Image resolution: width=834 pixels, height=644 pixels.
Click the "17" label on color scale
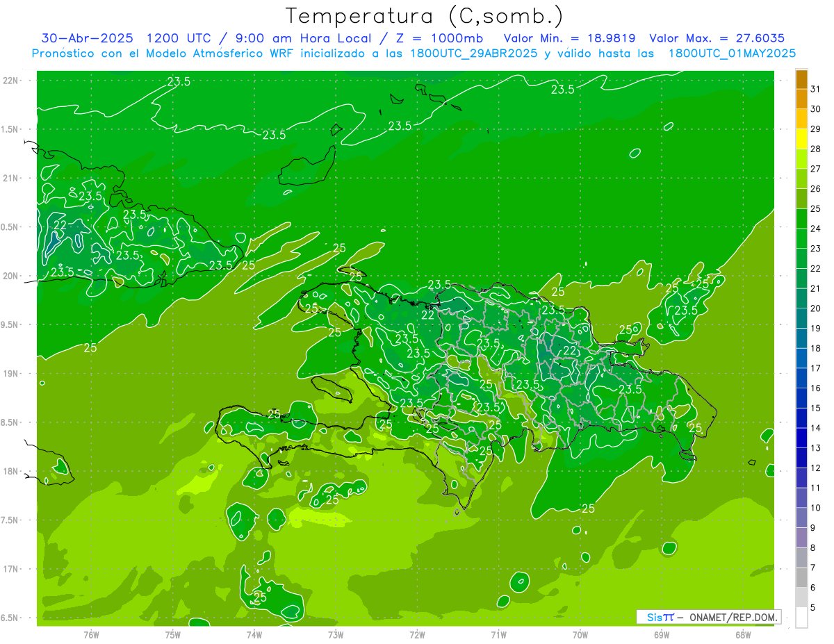click(x=816, y=368)
